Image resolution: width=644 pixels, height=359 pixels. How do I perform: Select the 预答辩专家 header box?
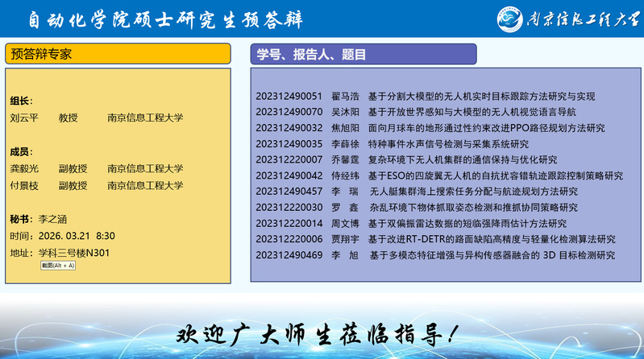click(x=118, y=54)
